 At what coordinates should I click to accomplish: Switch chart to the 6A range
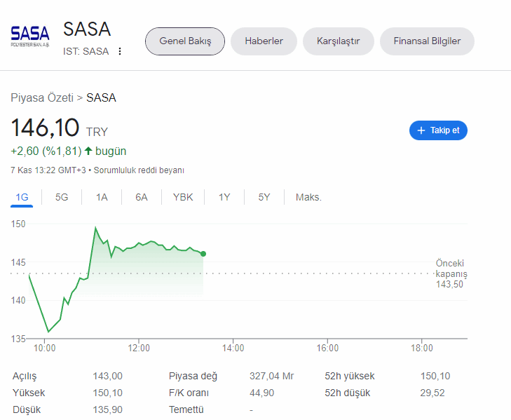[142, 197]
